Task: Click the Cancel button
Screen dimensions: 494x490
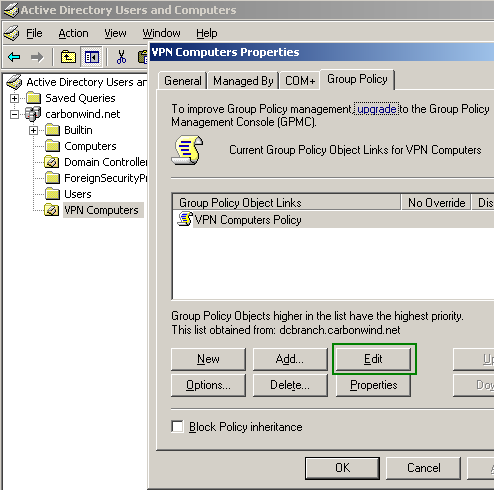Action: click(x=423, y=468)
